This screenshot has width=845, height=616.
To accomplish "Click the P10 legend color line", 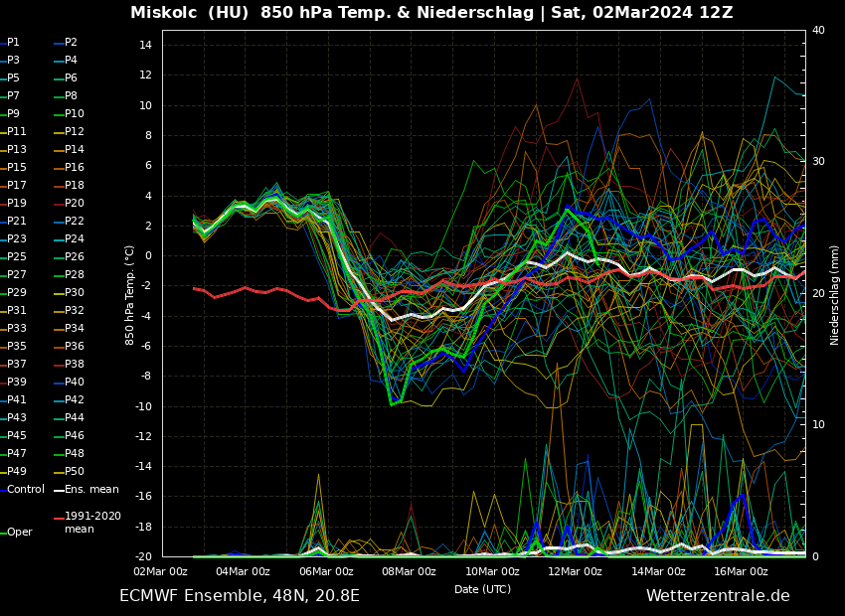I will 59,114.
